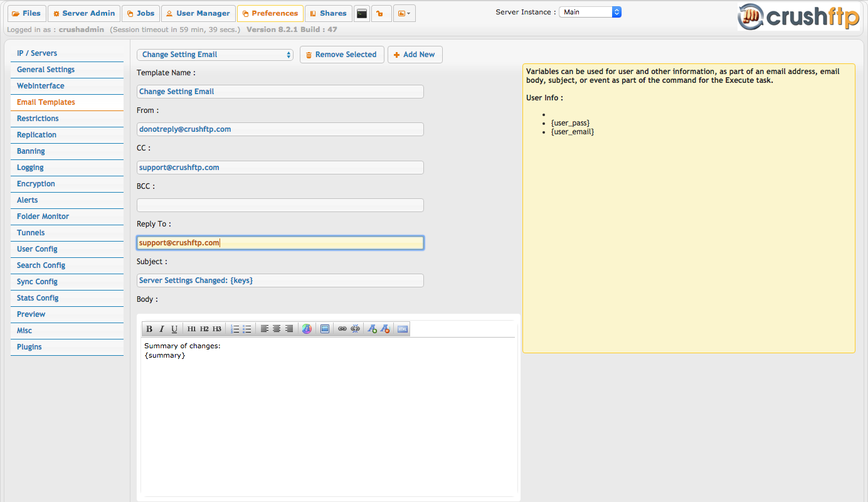Switch editor to HTML source view
This screenshot has width=868, height=502.
coord(403,329)
